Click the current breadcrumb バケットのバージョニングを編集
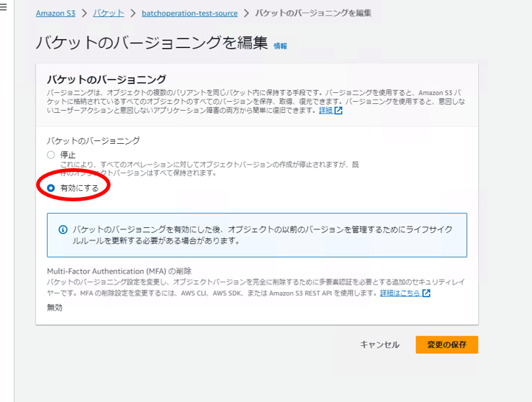The width and height of the screenshot is (532, 402). pyautogui.click(x=313, y=13)
